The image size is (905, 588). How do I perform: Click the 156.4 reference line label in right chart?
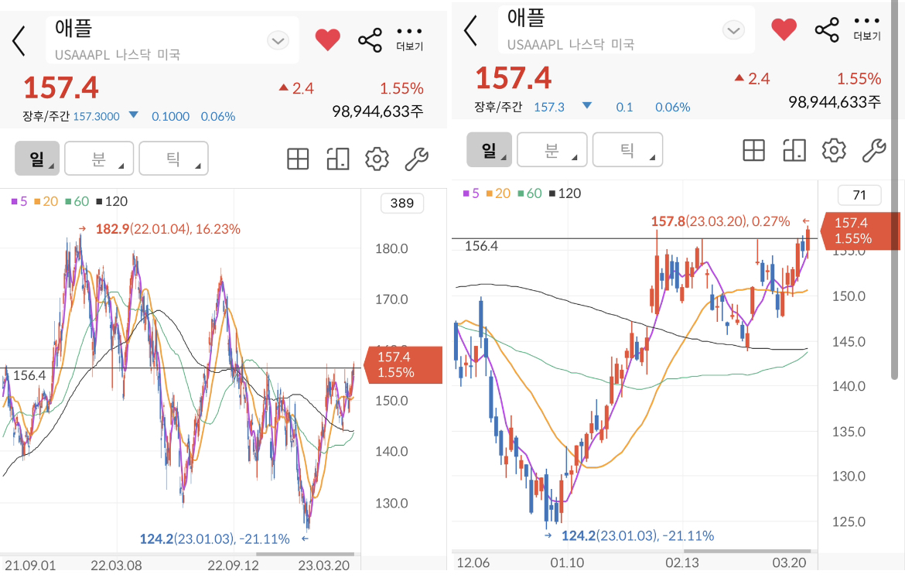(x=481, y=246)
